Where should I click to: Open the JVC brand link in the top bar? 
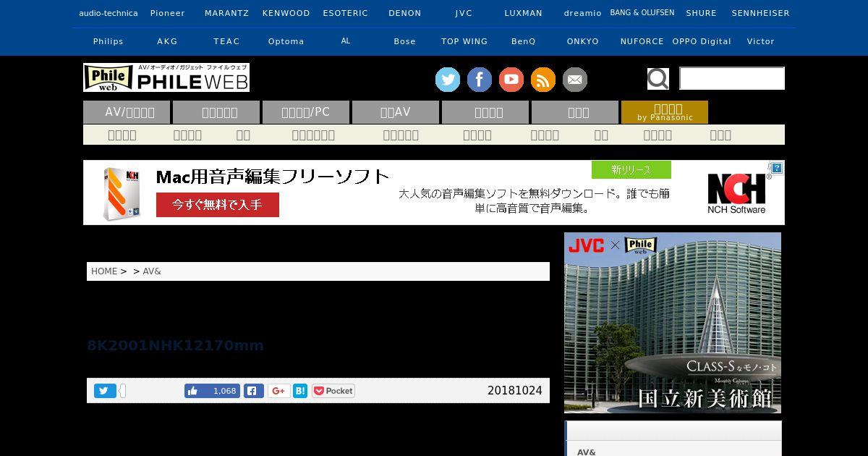[464, 13]
